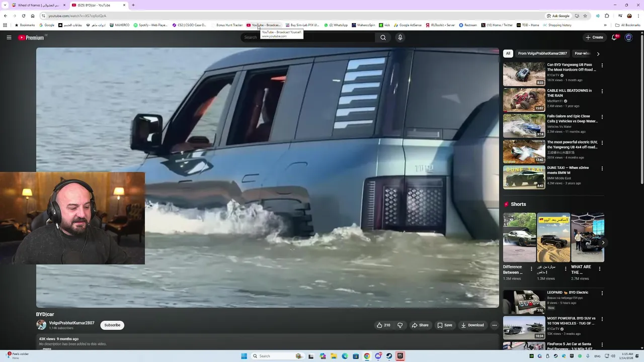Go to YouTube Premium home logo
Viewport: 644px width, 362px height.
[x=31, y=38]
